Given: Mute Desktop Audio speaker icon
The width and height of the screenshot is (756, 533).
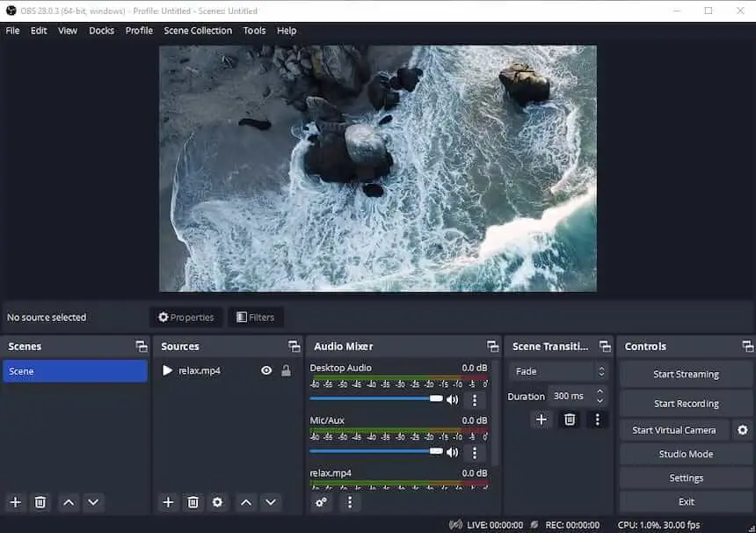Looking at the screenshot, I should click(x=452, y=399).
